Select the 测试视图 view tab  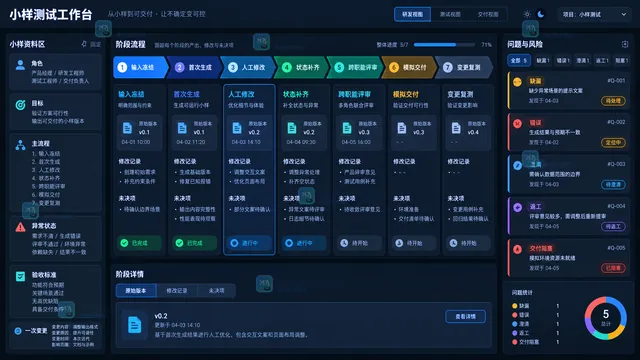(450, 14)
